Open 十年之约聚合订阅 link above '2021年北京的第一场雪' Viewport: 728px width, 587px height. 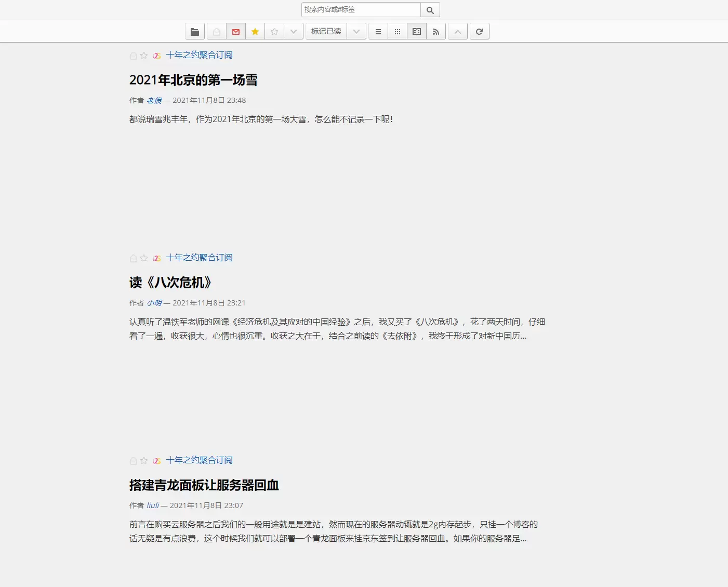(x=200, y=55)
